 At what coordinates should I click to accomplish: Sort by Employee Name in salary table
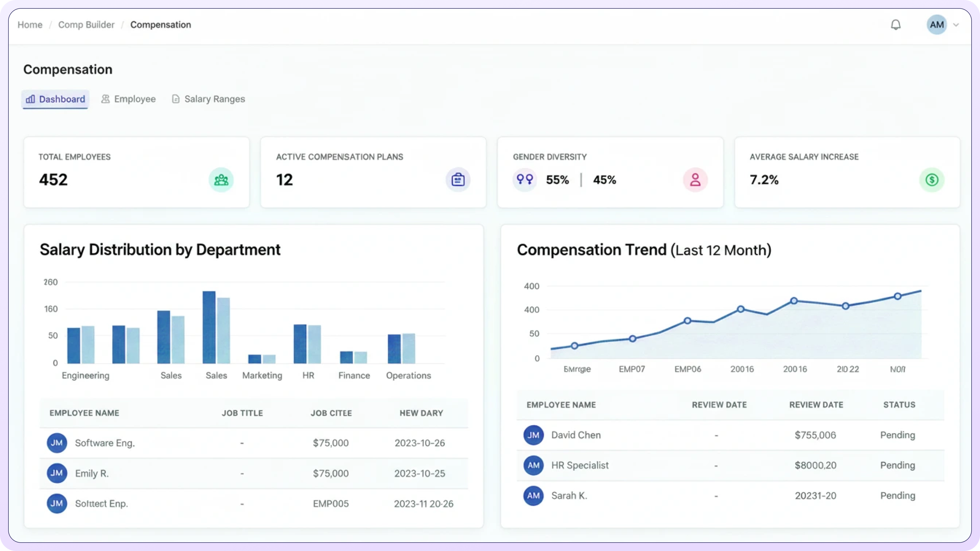[84, 413]
